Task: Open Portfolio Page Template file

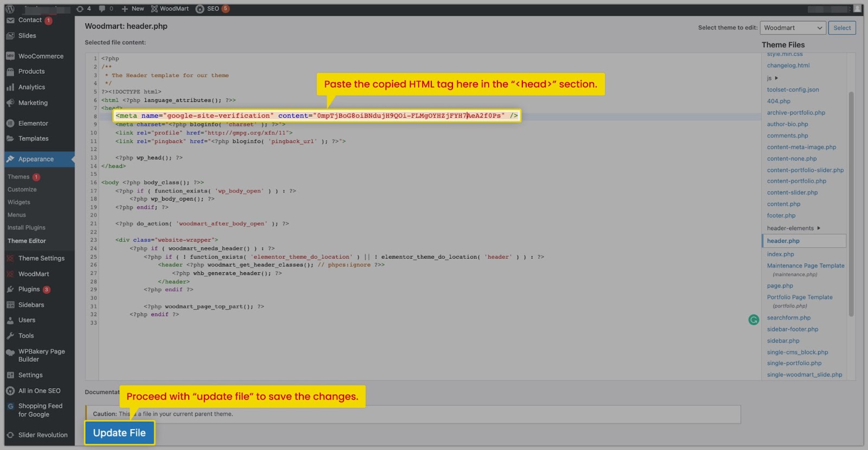Action: 800,297
